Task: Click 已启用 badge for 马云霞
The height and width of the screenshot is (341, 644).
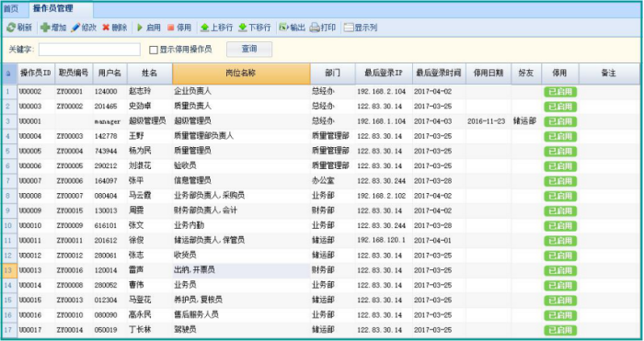Action: (560, 196)
